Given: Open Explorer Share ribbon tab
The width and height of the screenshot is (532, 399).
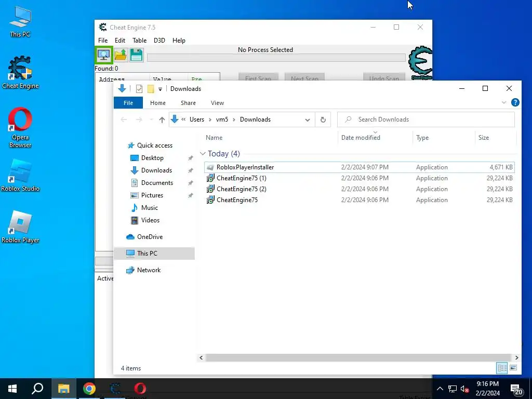Looking at the screenshot, I should click(188, 103).
